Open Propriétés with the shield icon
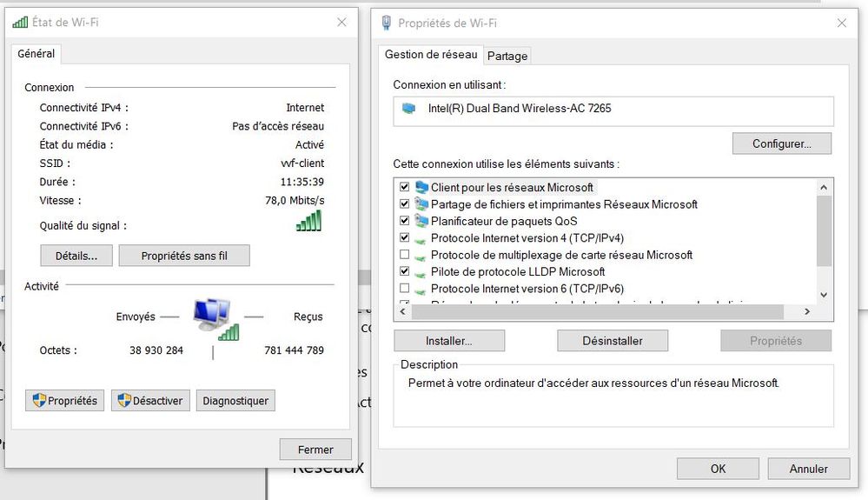The width and height of the screenshot is (868, 500). pos(65,400)
